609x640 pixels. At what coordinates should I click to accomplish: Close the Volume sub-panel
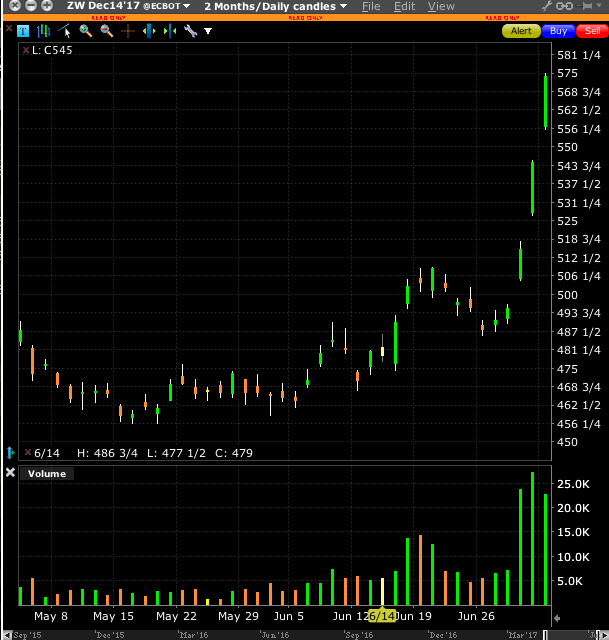pyautogui.click(x=10, y=473)
